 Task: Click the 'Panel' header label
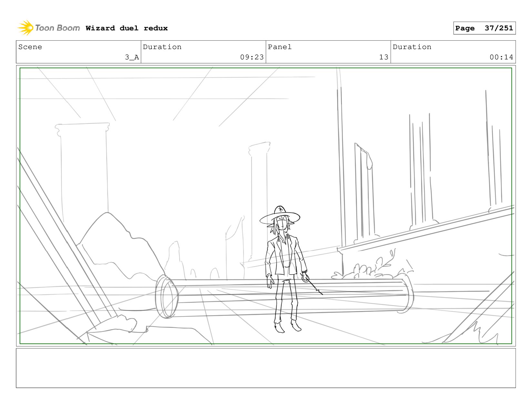(x=280, y=47)
